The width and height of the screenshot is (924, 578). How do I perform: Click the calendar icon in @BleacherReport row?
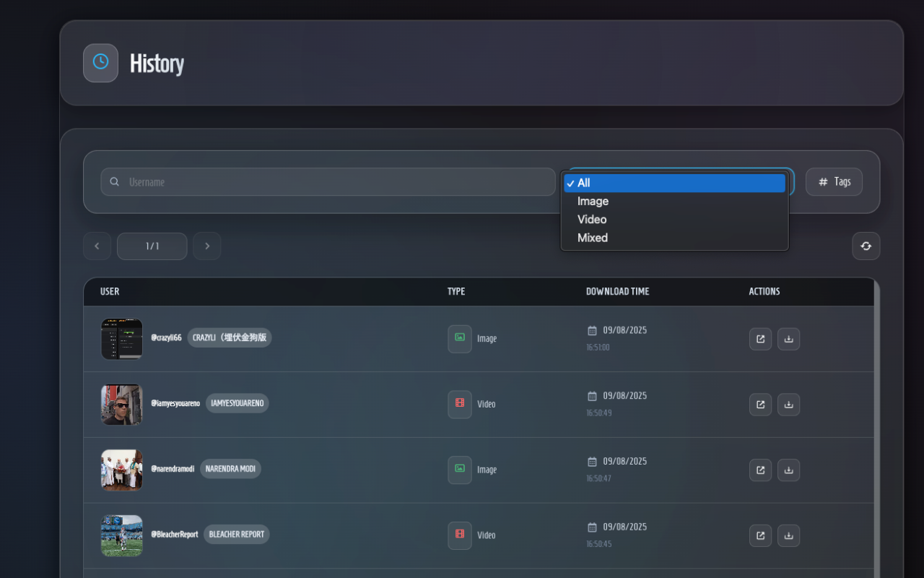click(x=592, y=527)
